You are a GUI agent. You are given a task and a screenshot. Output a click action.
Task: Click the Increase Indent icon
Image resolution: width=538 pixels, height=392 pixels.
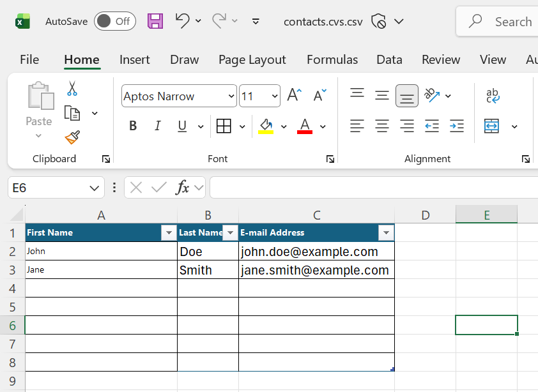[457, 126]
